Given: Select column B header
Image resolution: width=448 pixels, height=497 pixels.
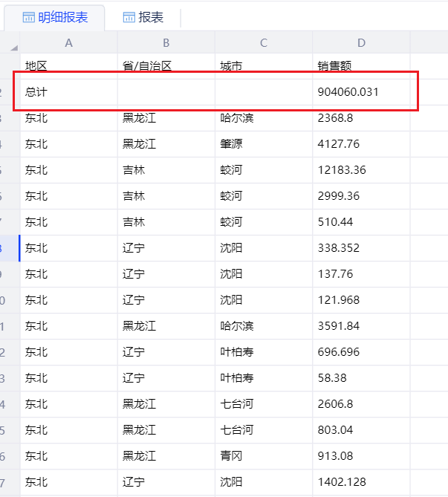Looking at the screenshot, I should [x=166, y=43].
